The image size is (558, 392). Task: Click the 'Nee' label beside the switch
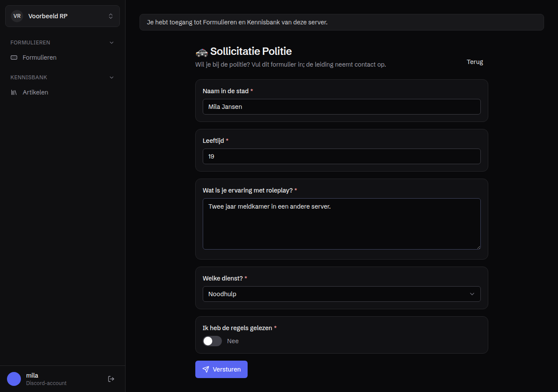point(233,341)
